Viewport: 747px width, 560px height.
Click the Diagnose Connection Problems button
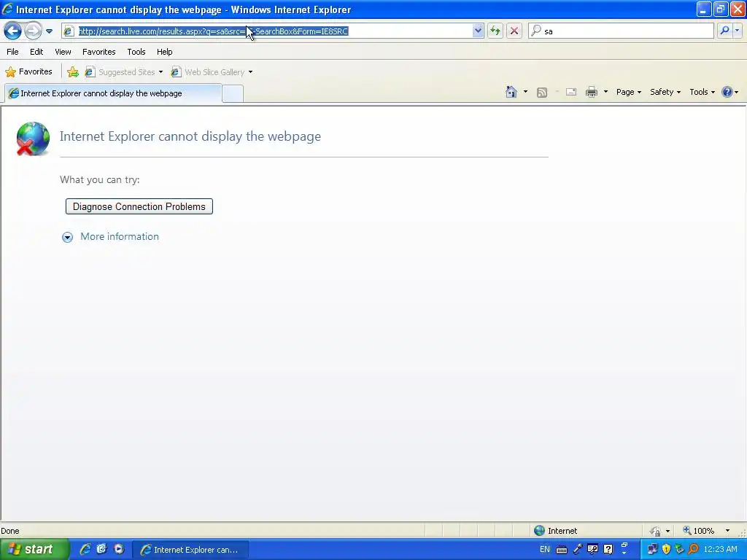139,206
